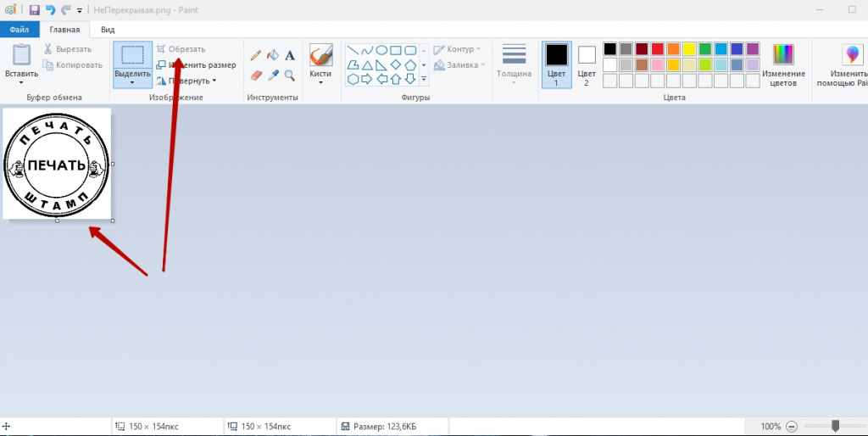This screenshot has width=868, height=436.
Task: Open Customize Quick Access Toolbar arrow
Action: [x=80, y=10]
